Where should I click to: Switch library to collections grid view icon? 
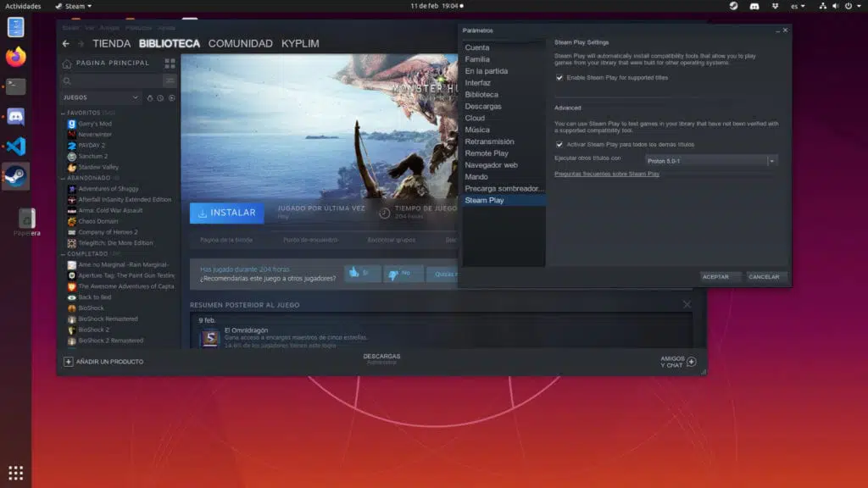[x=170, y=64]
